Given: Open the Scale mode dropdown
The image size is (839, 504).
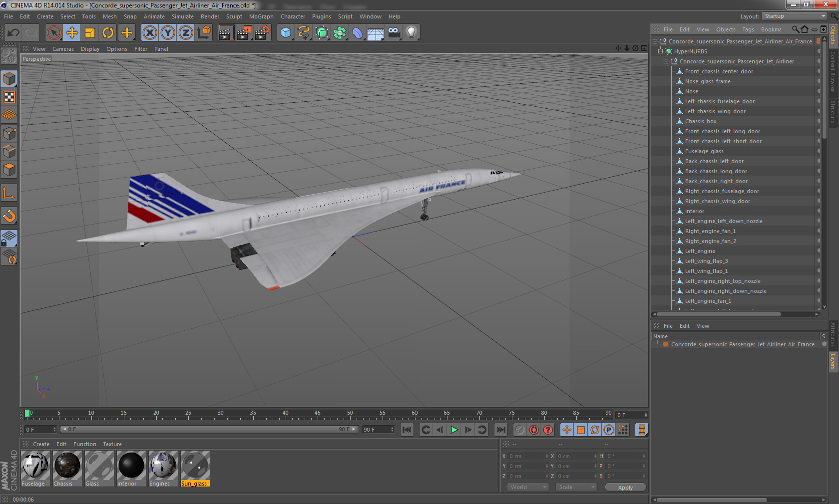Looking at the screenshot, I should coord(576,487).
